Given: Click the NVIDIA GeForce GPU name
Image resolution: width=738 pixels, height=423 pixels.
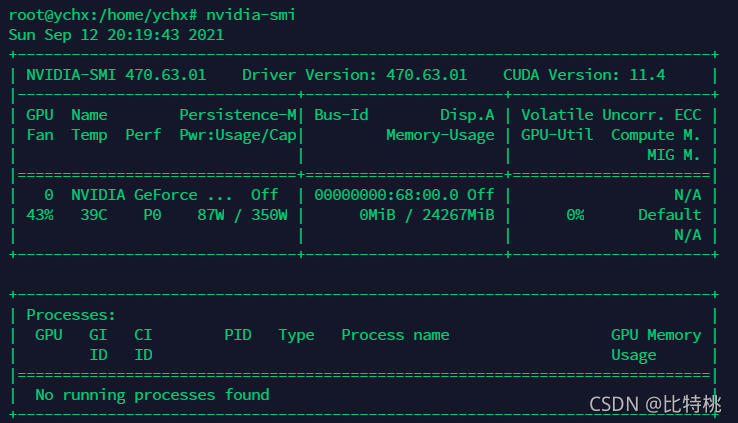Looking at the screenshot, I should 151,195.
